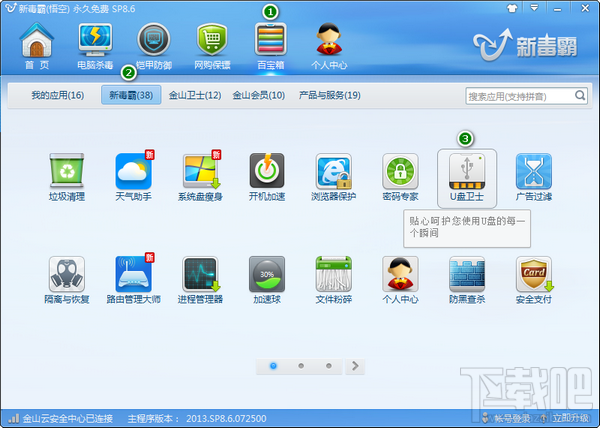The height and width of the screenshot is (428, 600).
Task: Open 文件粉碎 file shredder
Action: 333,280
